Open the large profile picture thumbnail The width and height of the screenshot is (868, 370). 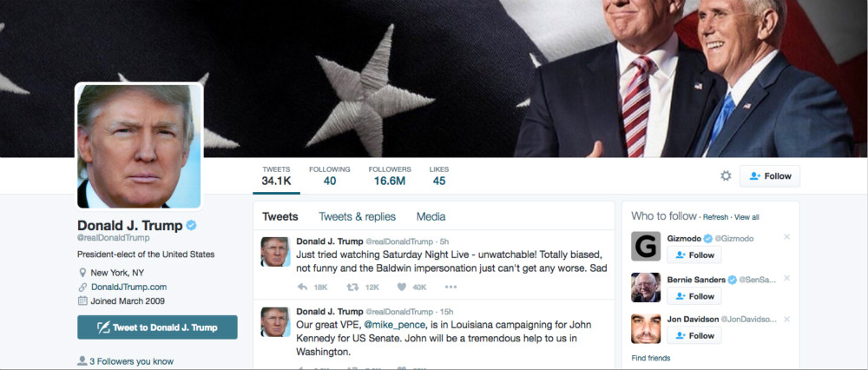(x=139, y=146)
